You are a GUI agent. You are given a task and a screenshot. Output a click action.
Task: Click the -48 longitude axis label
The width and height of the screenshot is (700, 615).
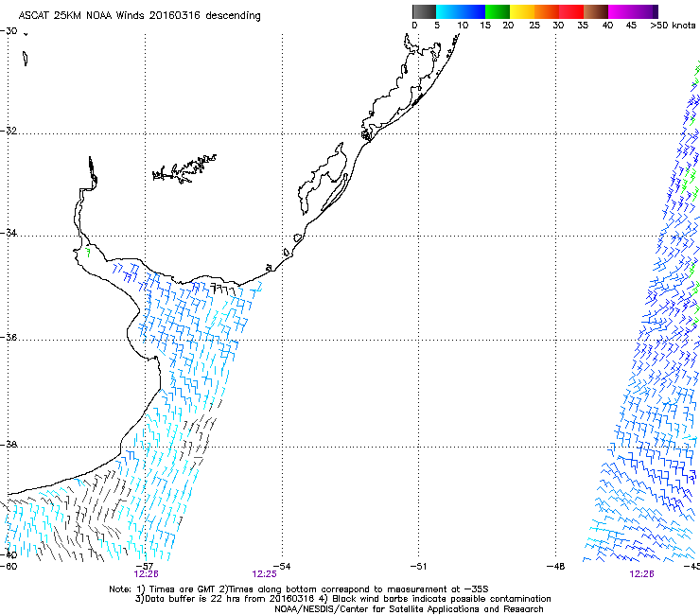[x=556, y=567]
